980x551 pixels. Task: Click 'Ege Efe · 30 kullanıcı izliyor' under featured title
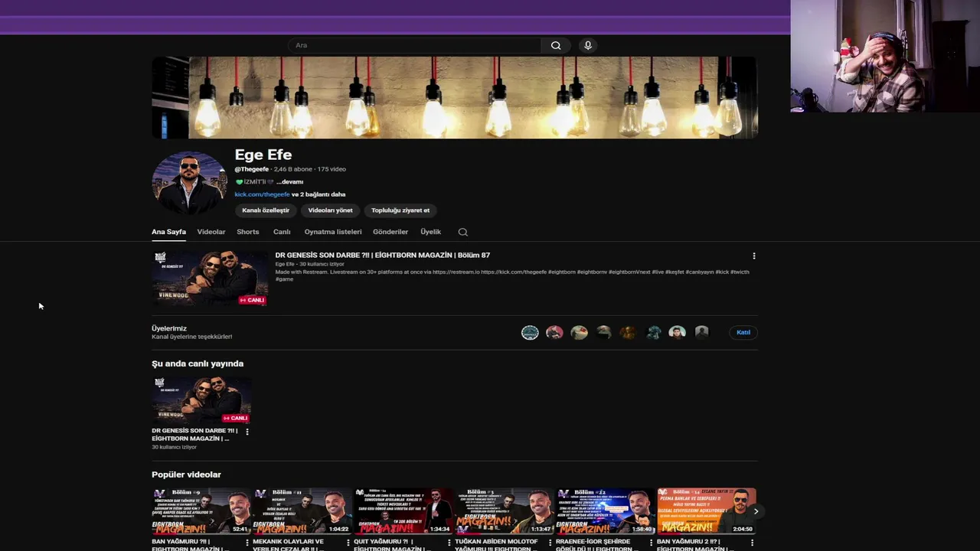coord(310,264)
